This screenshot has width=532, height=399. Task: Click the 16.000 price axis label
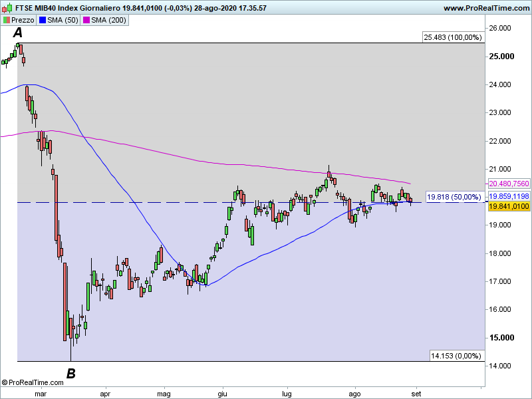tap(500, 309)
